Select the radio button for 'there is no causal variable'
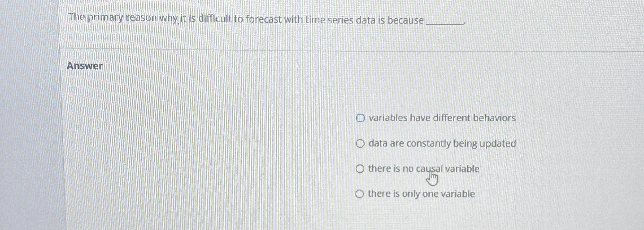This screenshot has width=644, height=230. pyautogui.click(x=360, y=169)
